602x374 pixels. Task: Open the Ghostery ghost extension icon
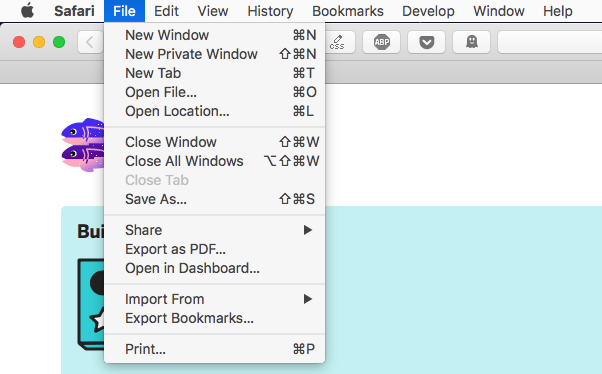click(x=471, y=42)
